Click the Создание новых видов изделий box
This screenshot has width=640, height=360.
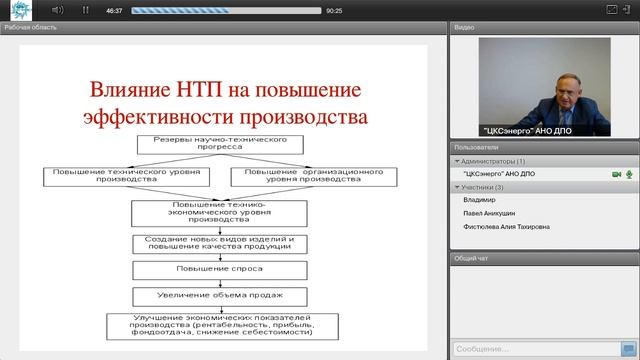click(220, 244)
